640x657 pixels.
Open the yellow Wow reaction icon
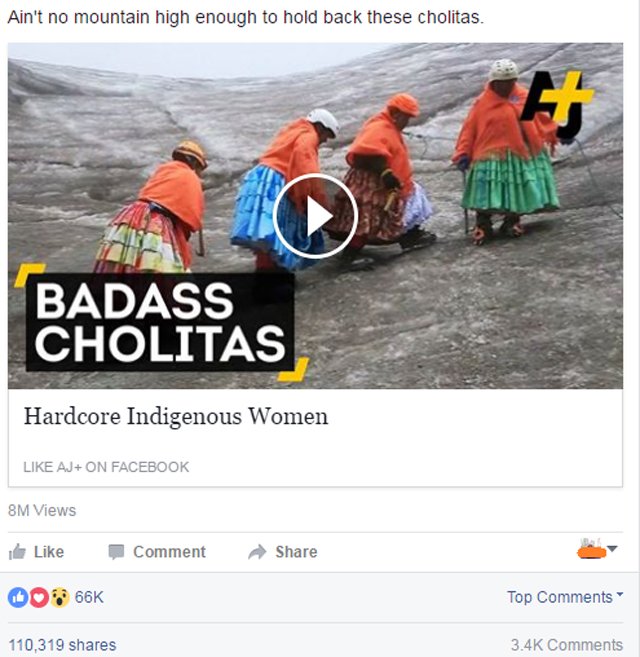click(60, 597)
